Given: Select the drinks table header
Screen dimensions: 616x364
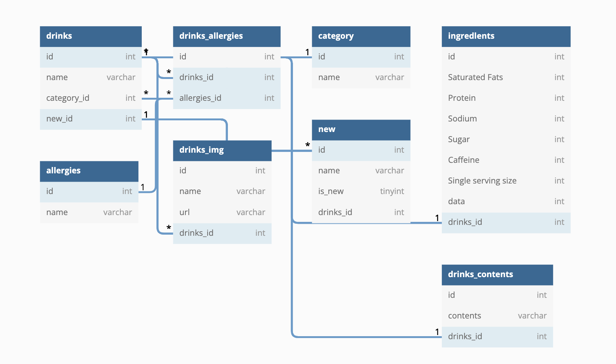Looking at the screenshot, I should tap(91, 36).
